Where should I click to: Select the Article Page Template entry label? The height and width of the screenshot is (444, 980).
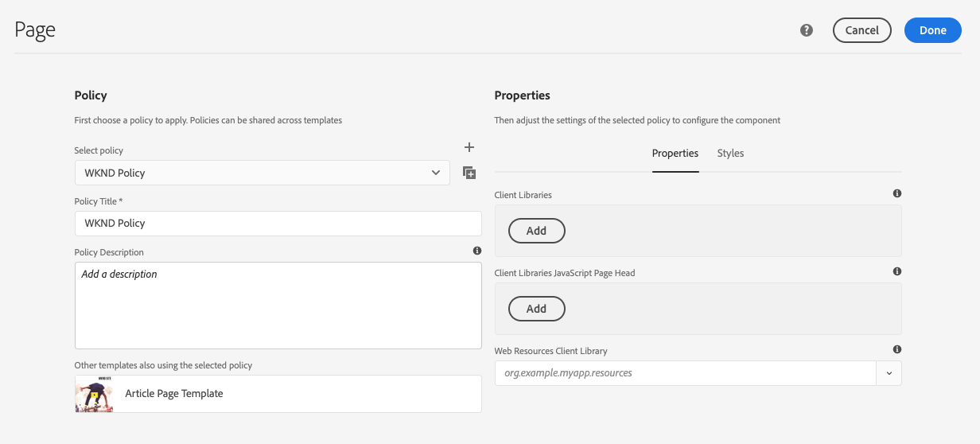point(174,394)
